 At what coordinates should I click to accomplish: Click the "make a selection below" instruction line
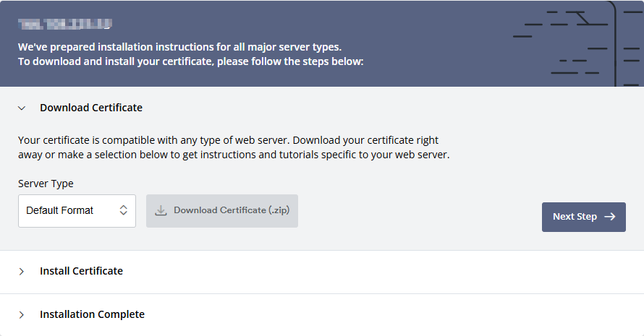234,155
